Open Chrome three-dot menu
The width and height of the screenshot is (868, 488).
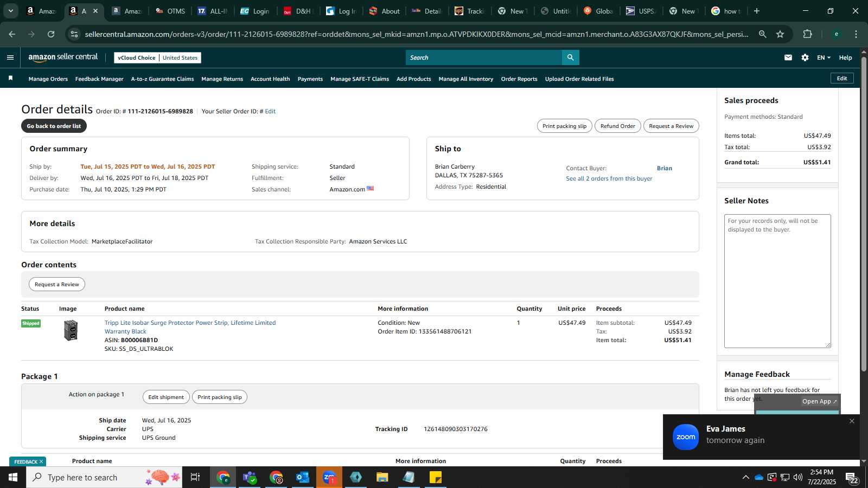tap(856, 34)
